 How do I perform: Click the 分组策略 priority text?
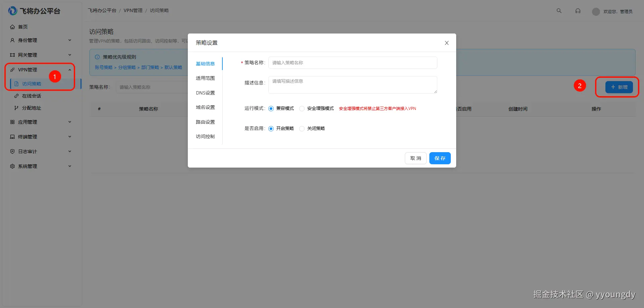[127, 67]
